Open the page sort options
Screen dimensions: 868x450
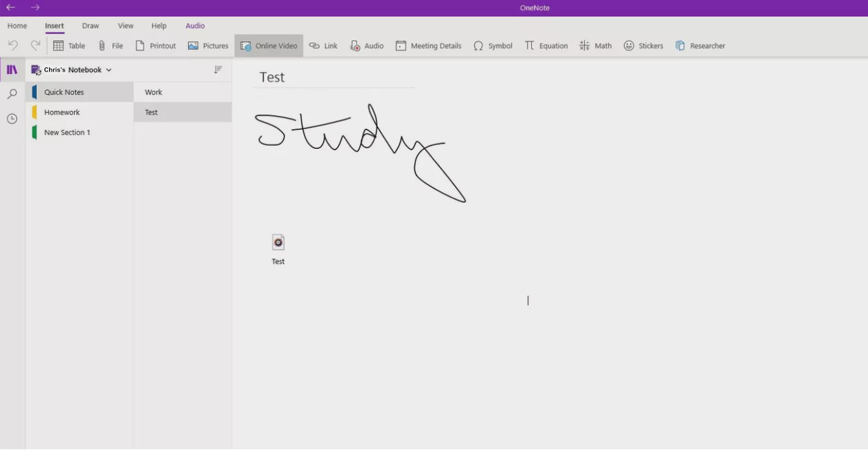click(x=218, y=69)
